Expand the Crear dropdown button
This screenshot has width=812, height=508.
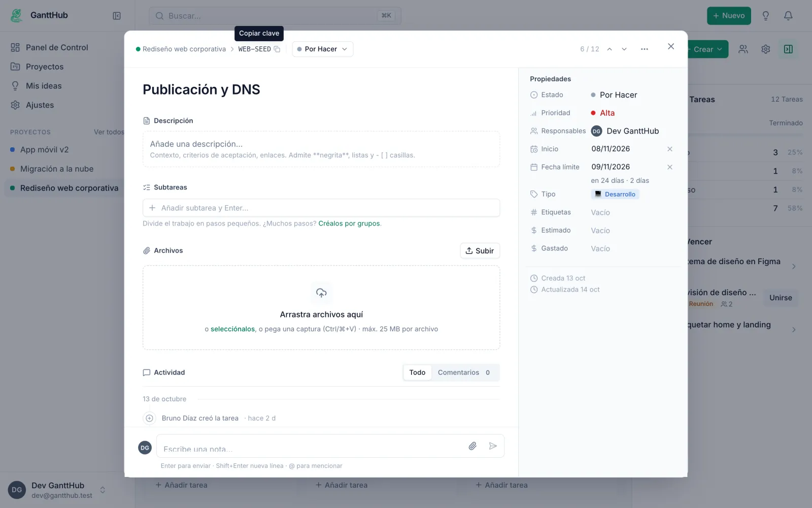pos(707,49)
